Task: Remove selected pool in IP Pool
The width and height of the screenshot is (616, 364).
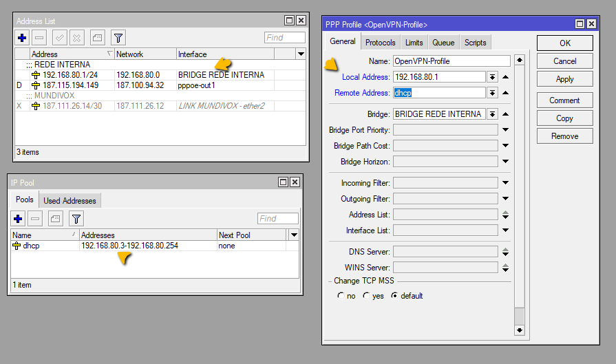Action: tap(35, 219)
